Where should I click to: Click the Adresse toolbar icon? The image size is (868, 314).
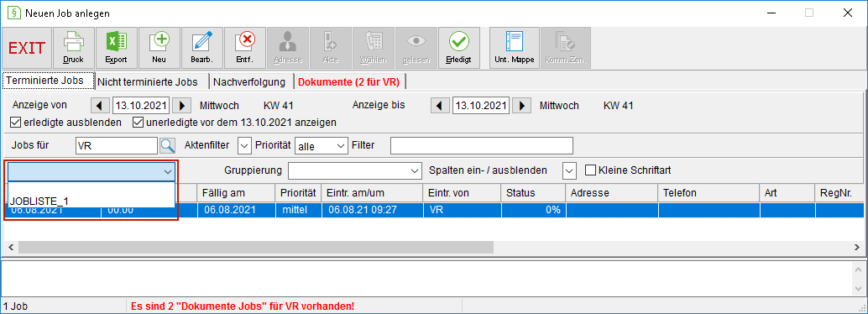click(x=288, y=48)
